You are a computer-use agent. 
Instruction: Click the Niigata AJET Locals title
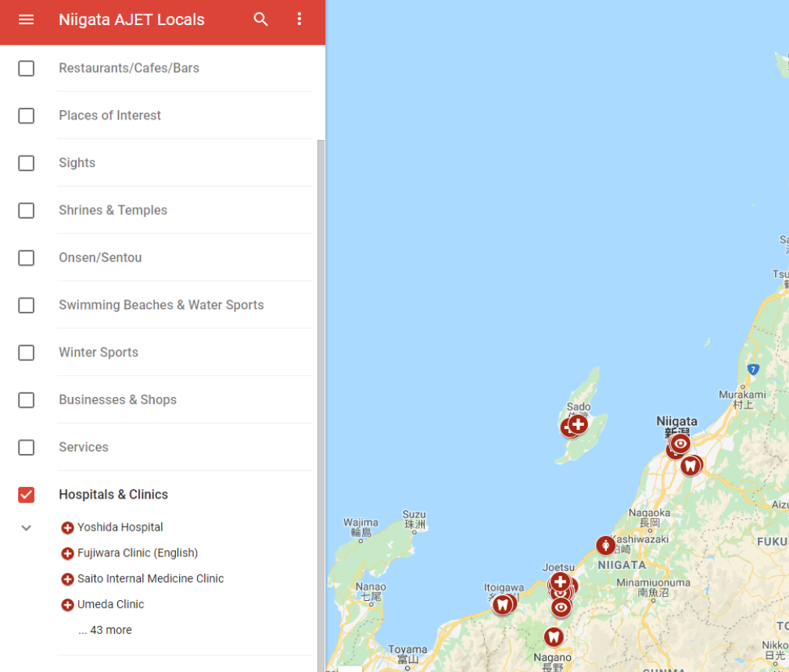[132, 20]
